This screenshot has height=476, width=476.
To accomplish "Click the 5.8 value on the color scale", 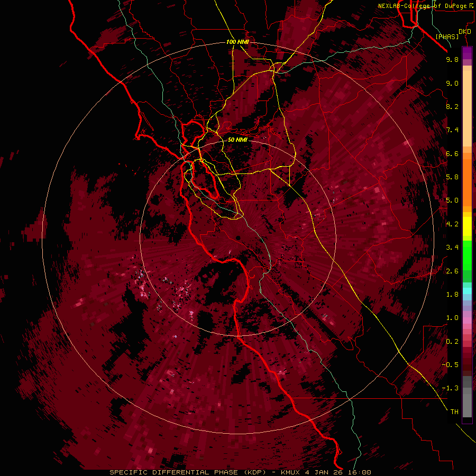I will pyautogui.click(x=452, y=177).
